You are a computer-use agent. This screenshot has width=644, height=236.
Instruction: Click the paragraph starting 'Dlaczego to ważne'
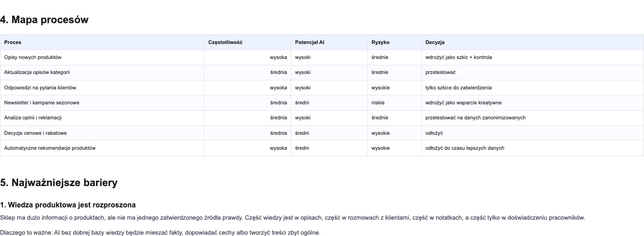click(x=160, y=233)
